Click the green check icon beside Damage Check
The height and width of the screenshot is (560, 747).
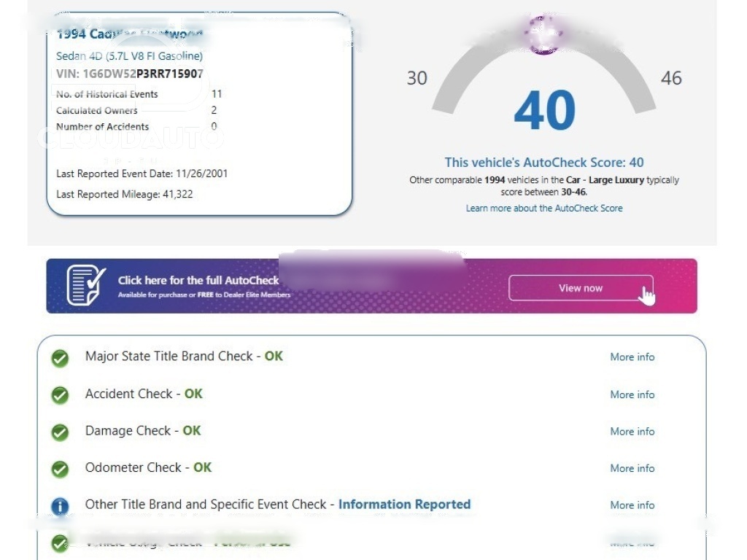tap(60, 432)
